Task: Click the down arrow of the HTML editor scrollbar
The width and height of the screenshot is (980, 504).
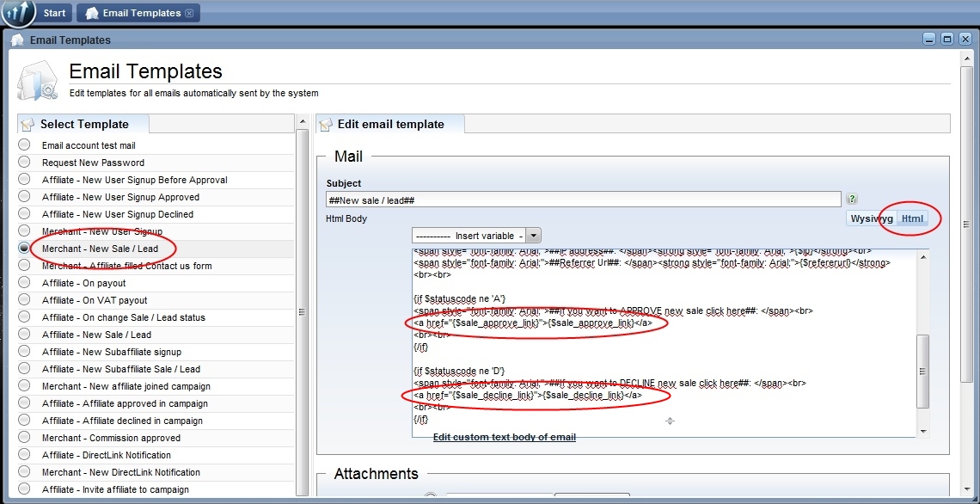Action: coord(922,431)
